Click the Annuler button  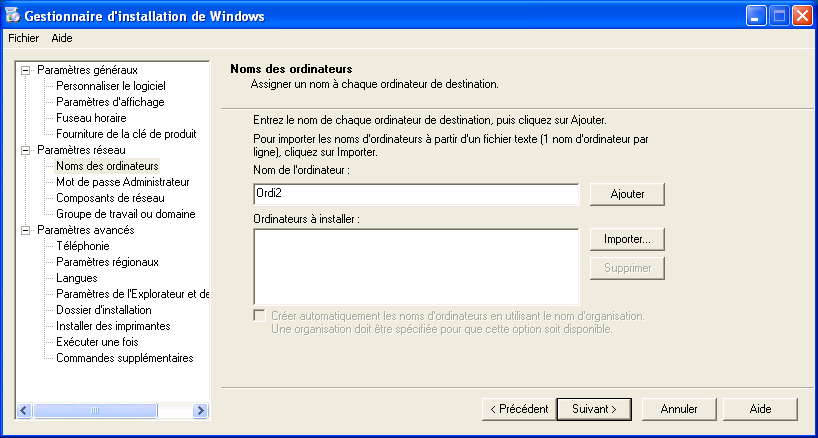[679, 409]
